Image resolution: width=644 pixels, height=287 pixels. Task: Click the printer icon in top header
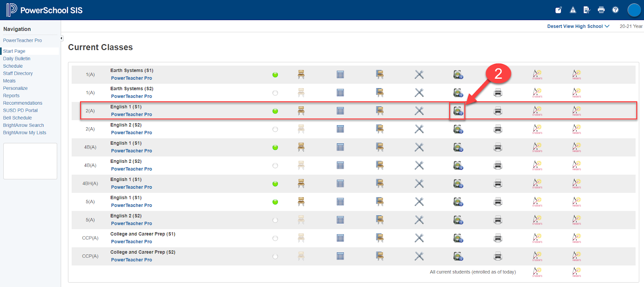(601, 10)
